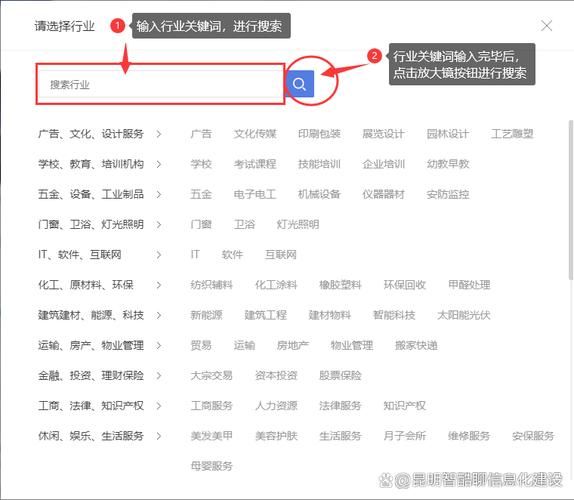The height and width of the screenshot is (500, 574).
Task: Click the blue magnifier search button
Action: (300, 84)
